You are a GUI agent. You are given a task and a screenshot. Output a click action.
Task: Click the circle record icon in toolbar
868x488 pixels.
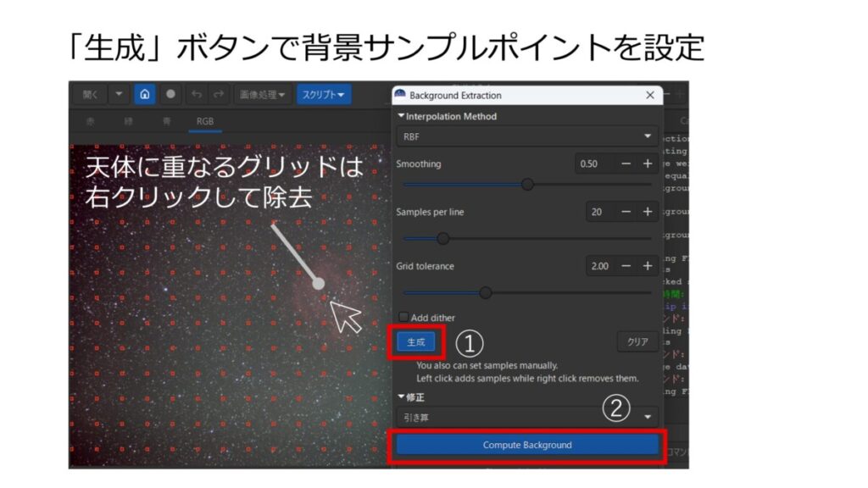tap(170, 94)
